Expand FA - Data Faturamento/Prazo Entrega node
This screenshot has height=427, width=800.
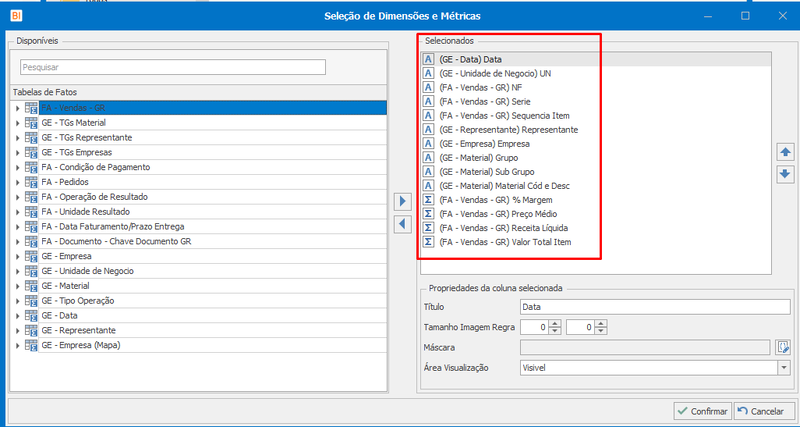(x=17, y=227)
